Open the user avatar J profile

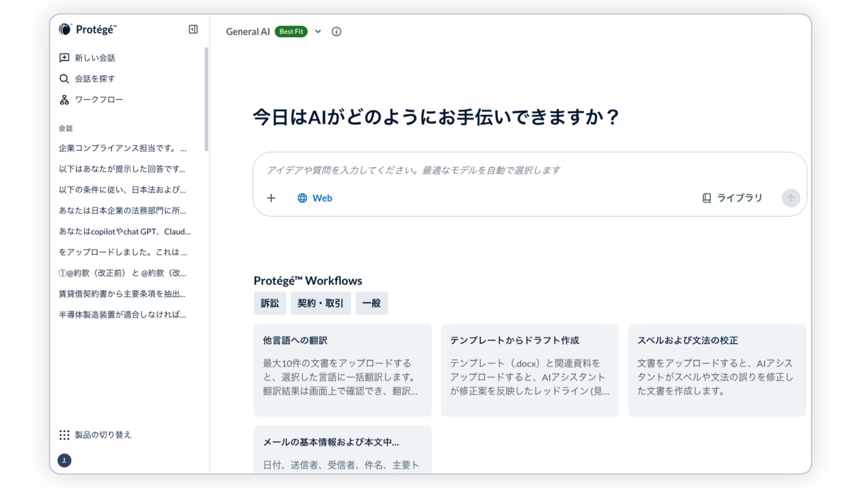click(65, 460)
